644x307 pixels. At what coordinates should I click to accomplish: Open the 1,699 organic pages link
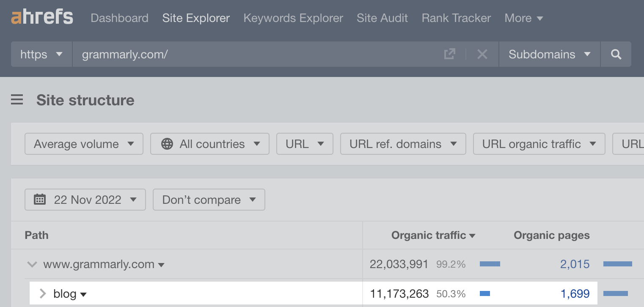click(x=575, y=293)
